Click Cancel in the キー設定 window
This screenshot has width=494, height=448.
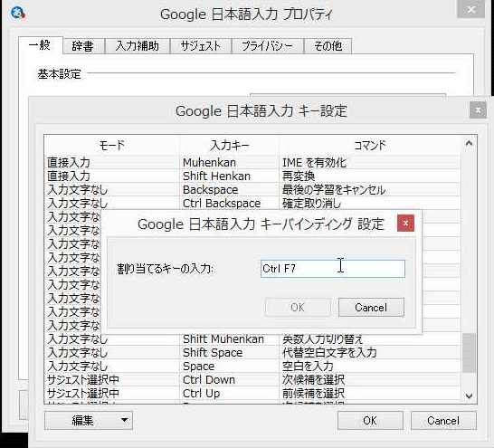pyautogui.click(x=443, y=421)
